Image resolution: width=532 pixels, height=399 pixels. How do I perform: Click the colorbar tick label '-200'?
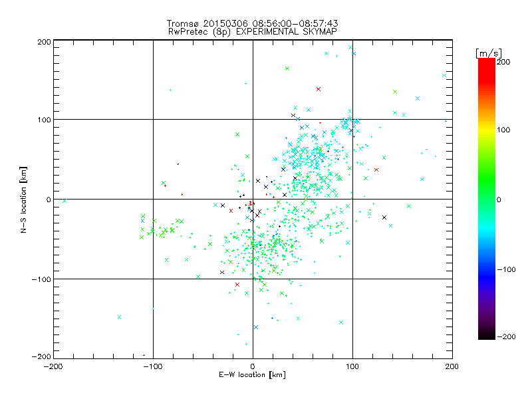point(506,336)
